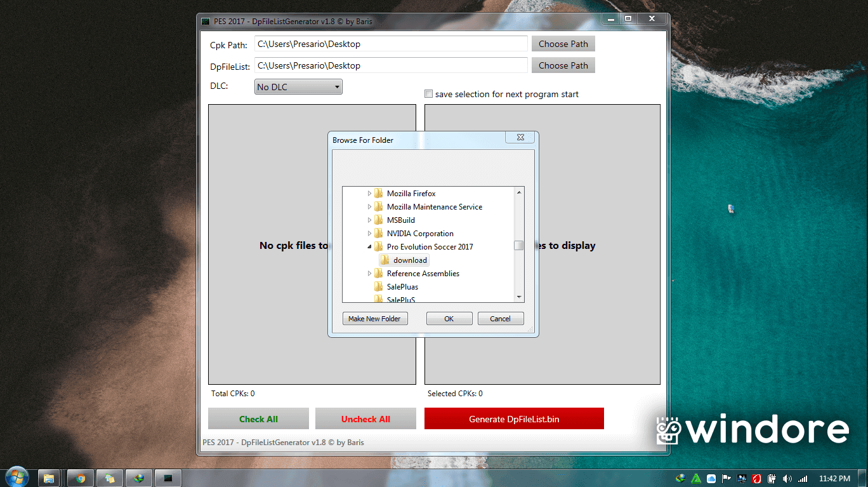Open the DLC dropdown showing No DLC
868x487 pixels.
pos(298,87)
